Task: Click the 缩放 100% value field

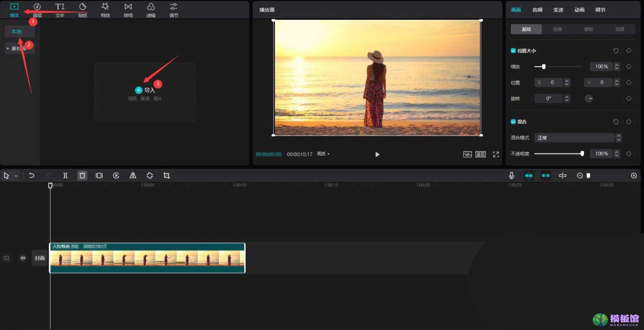Action: (x=601, y=66)
